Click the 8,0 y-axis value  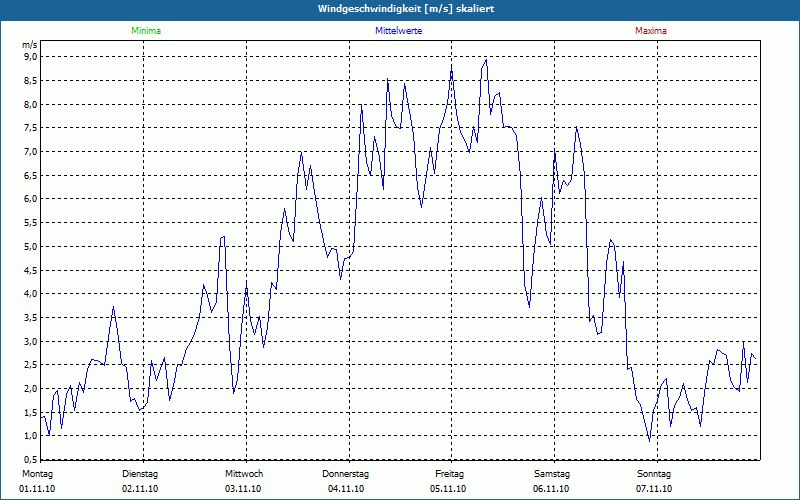pyautogui.click(x=31, y=104)
